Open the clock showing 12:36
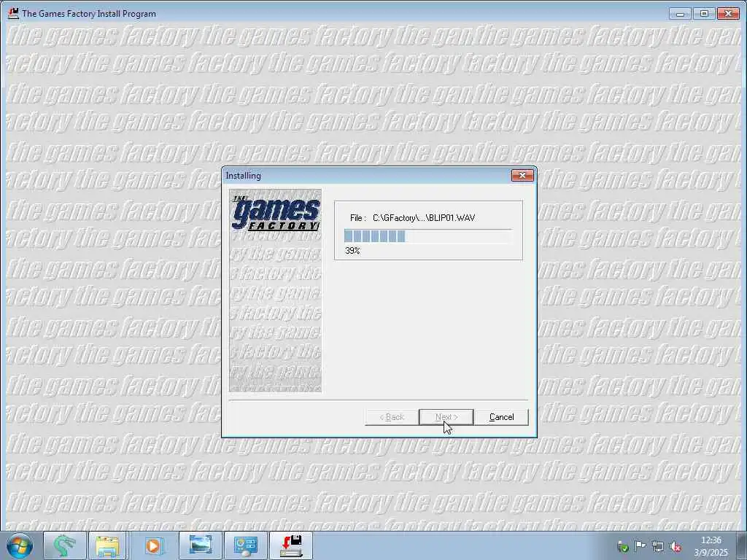The width and height of the screenshot is (747, 560). [x=711, y=546]
